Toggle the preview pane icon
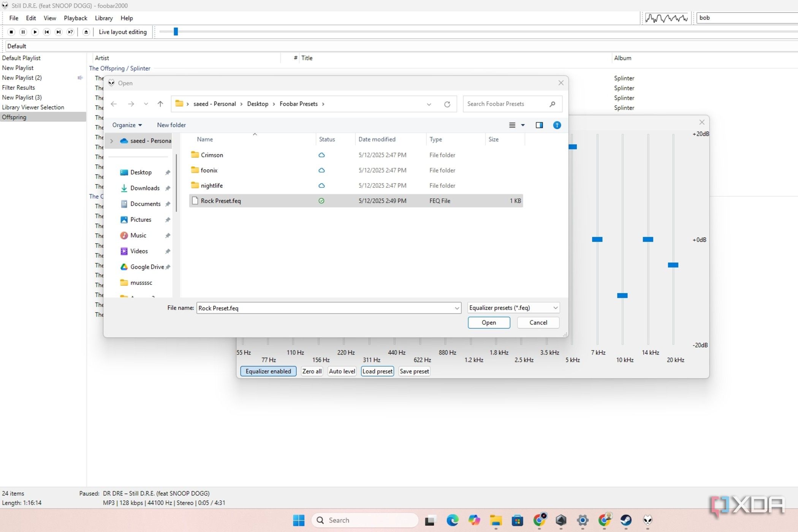 539,125
